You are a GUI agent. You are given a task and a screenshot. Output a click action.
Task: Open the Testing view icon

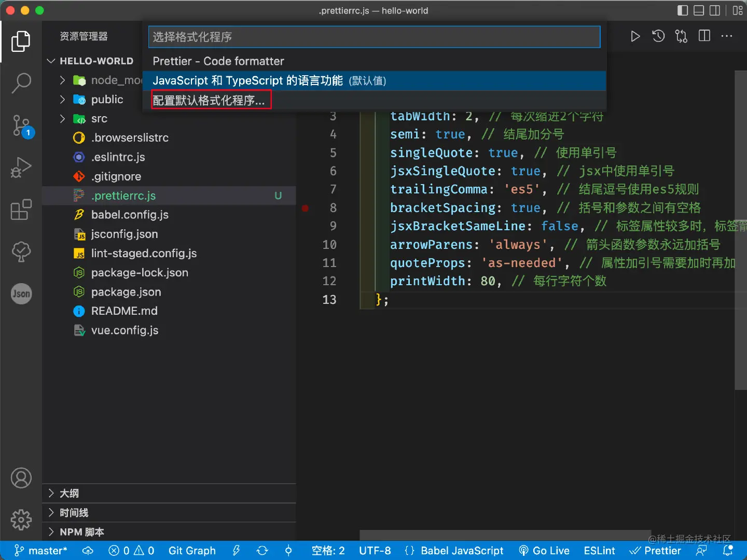[x=21, y=251]
